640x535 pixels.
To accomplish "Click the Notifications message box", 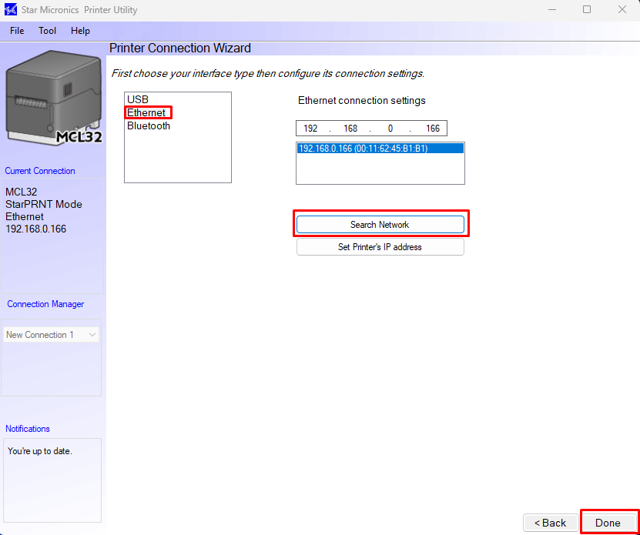I will tap(52, 480).
